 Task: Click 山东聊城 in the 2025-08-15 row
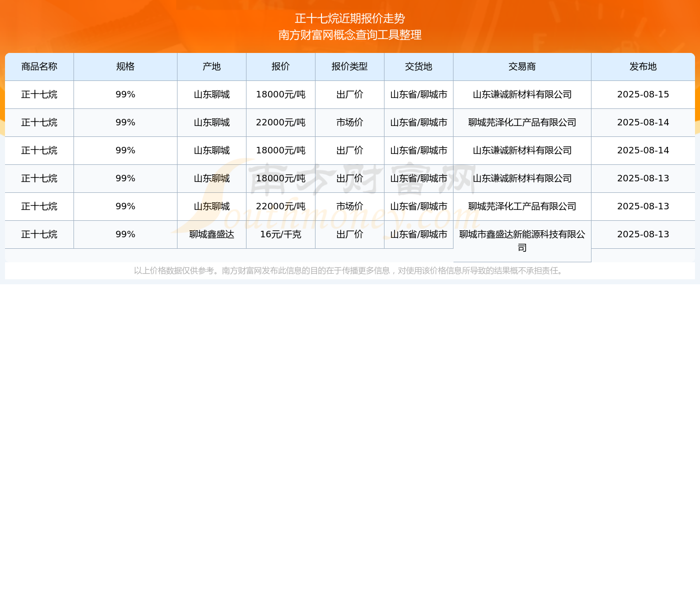(x=212, y=94)
